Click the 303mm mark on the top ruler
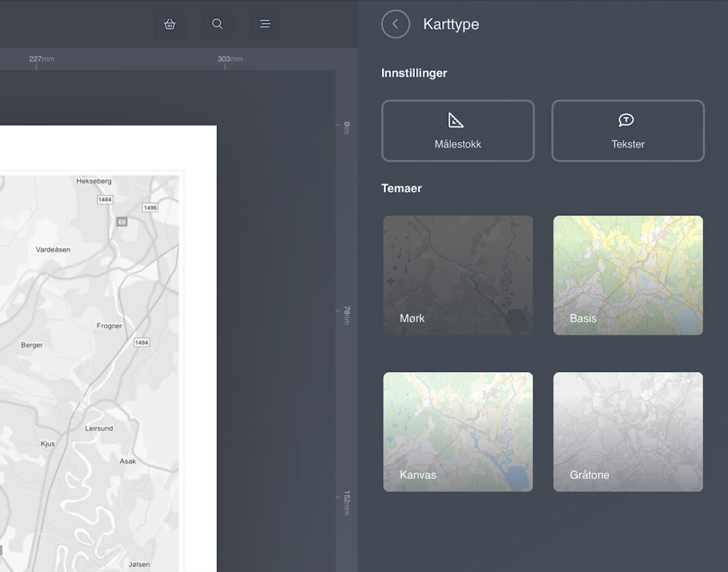728x572 pixels. click(230, 60)
